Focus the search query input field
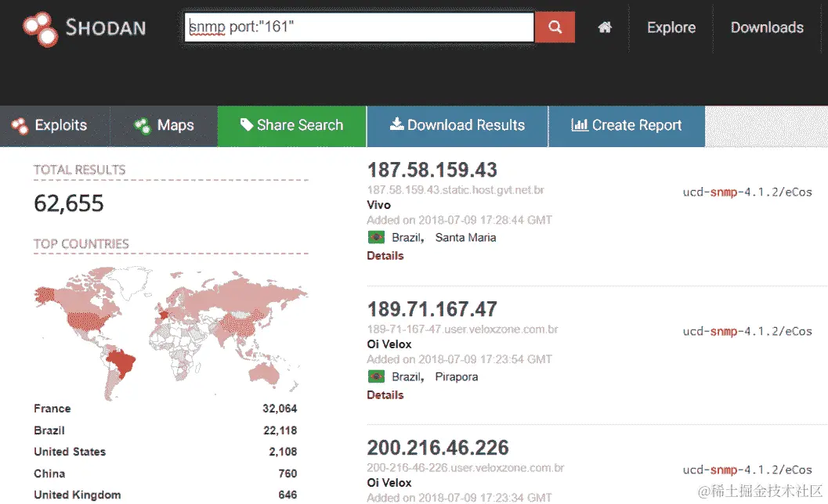The image size is (828, 504). [x=359, y=27]
